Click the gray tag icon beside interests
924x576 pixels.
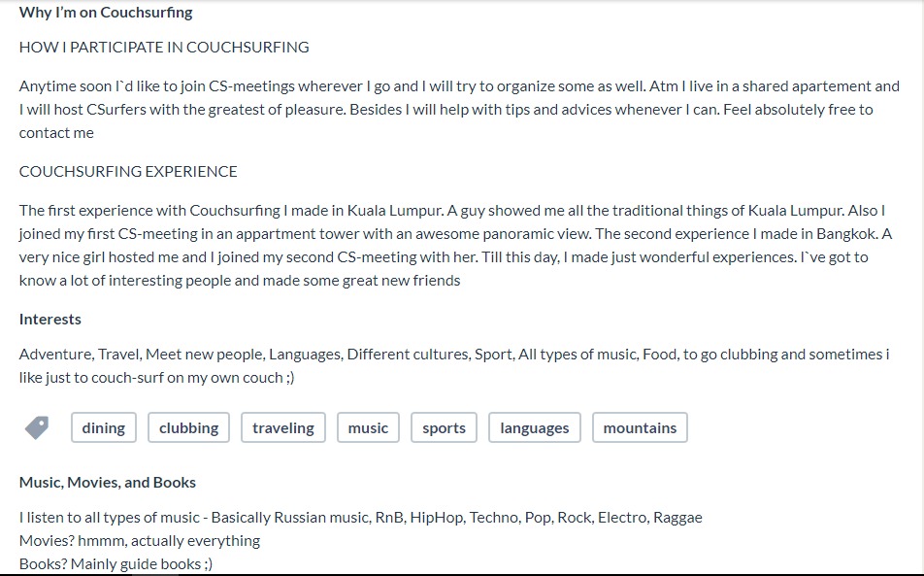[x=37, y=428]
